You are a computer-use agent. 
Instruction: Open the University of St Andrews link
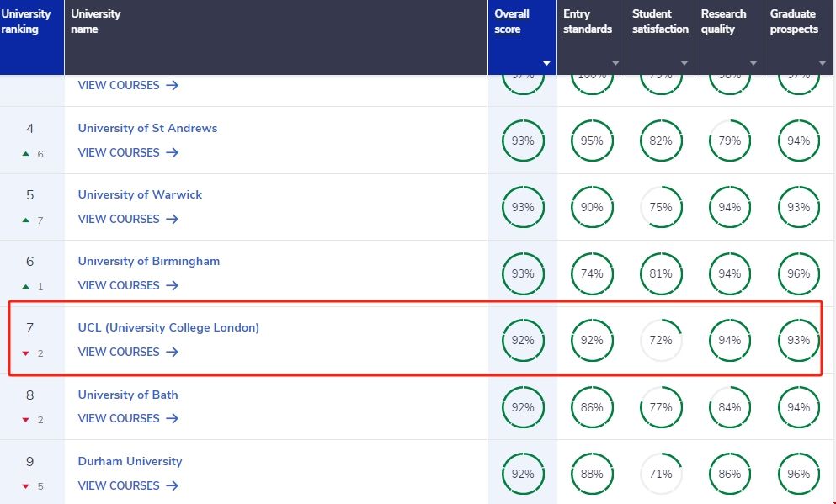coord(147,128)
